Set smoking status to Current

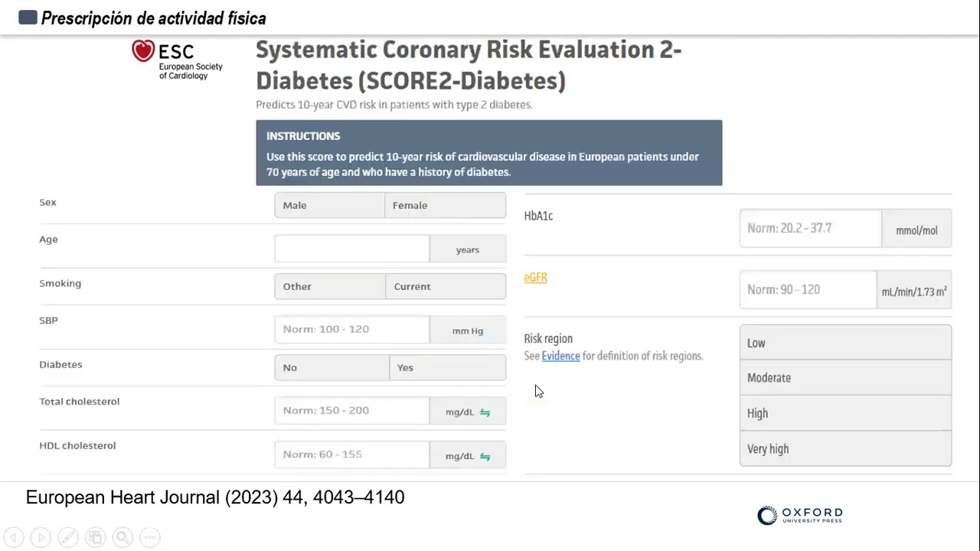coord(445,286)
